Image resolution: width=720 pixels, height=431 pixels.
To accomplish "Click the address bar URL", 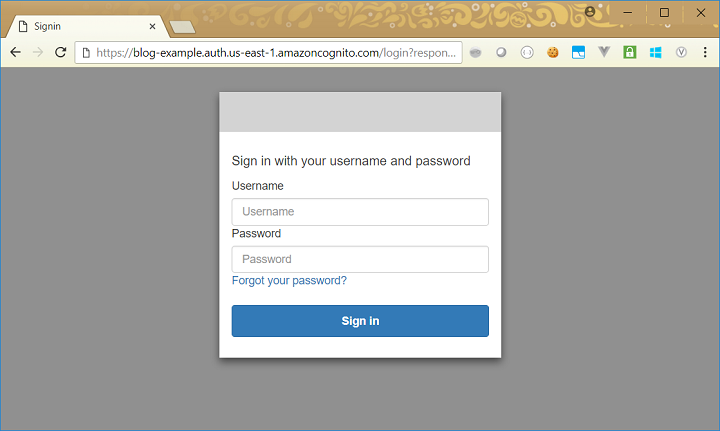I will click(270, 52).
